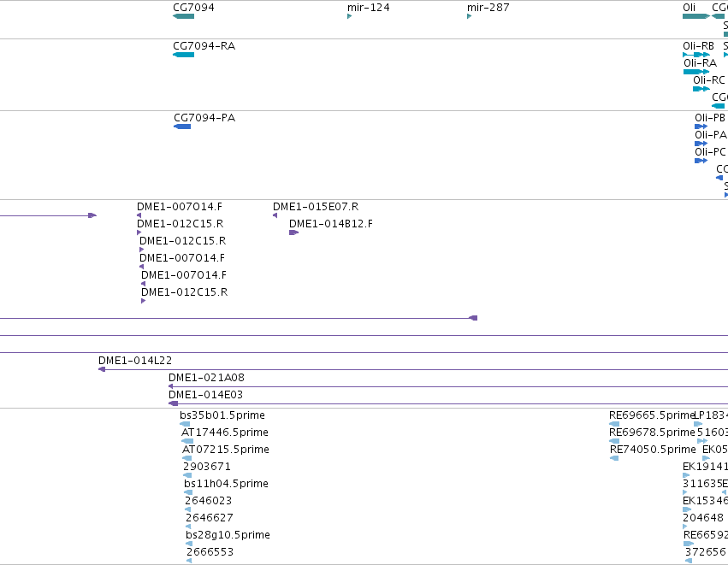Image resolution: width=728 pixels, height=565 pixels.
Task: Click the AT07215.5prime EST label
Action: pyautogui.click(x=226, y=450)
